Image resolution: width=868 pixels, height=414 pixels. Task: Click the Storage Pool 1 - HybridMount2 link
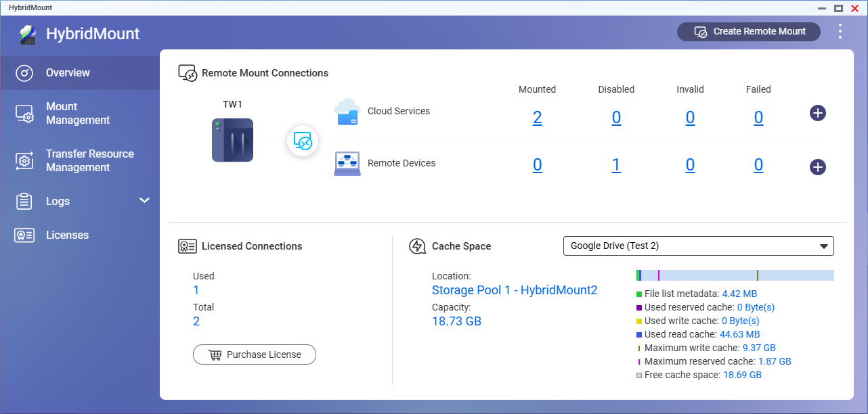(515, 290)
